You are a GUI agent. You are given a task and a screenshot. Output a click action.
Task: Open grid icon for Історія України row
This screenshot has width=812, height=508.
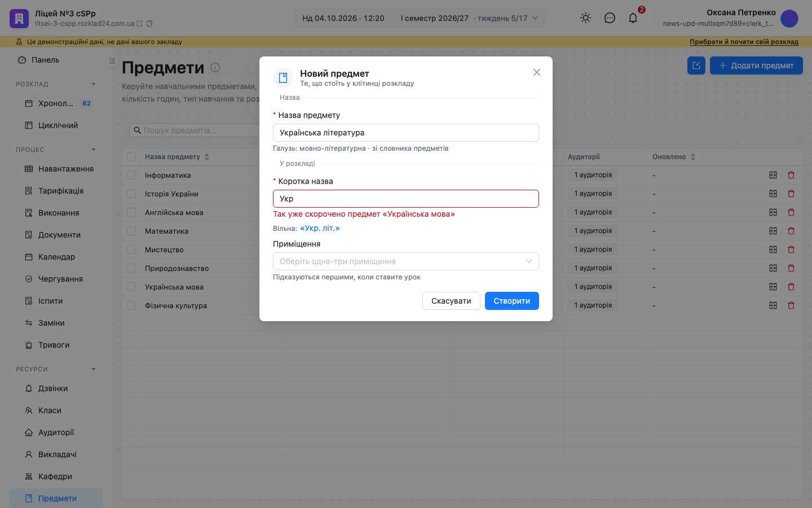pyautogui.click(x=773, y=194)
